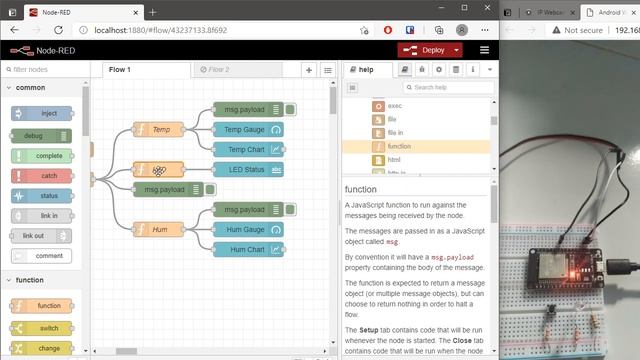Open the information sidebar tab
640x360 pixels.
473,69
